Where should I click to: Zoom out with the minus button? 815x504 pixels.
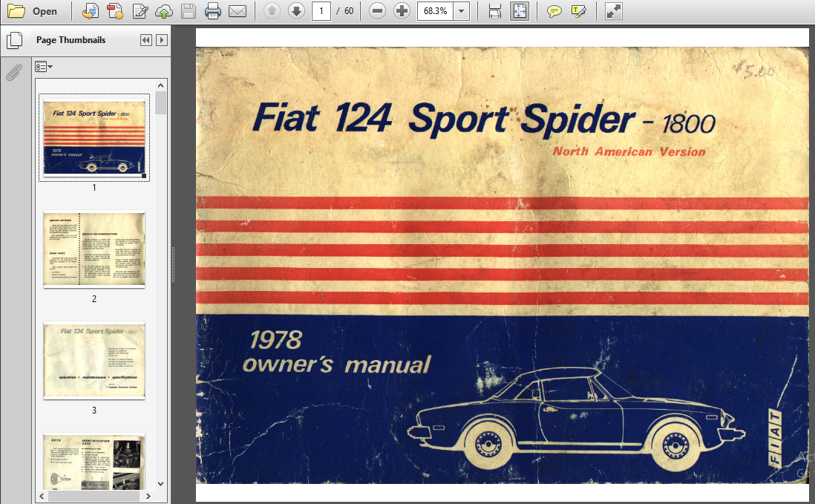(x=377, y=11)
